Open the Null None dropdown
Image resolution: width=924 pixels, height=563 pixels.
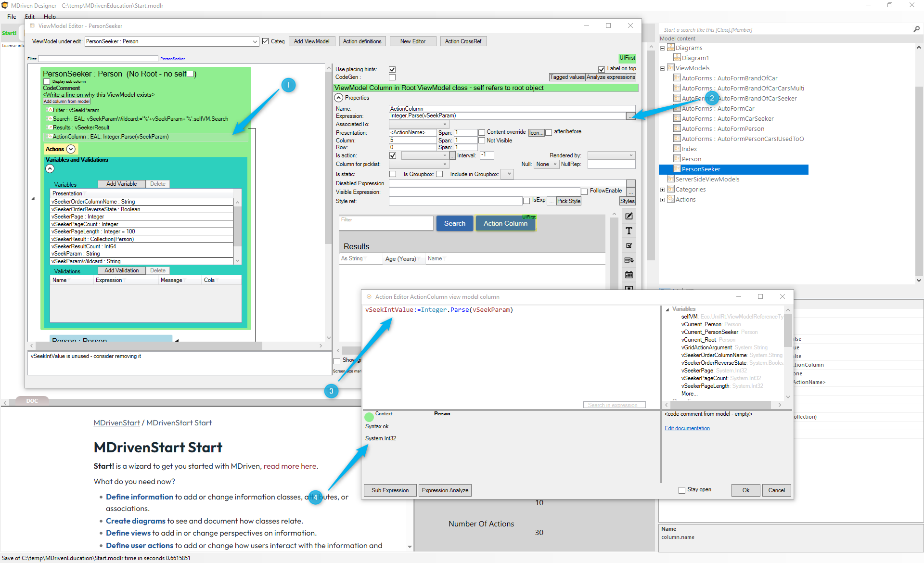(x=547, y=164)
